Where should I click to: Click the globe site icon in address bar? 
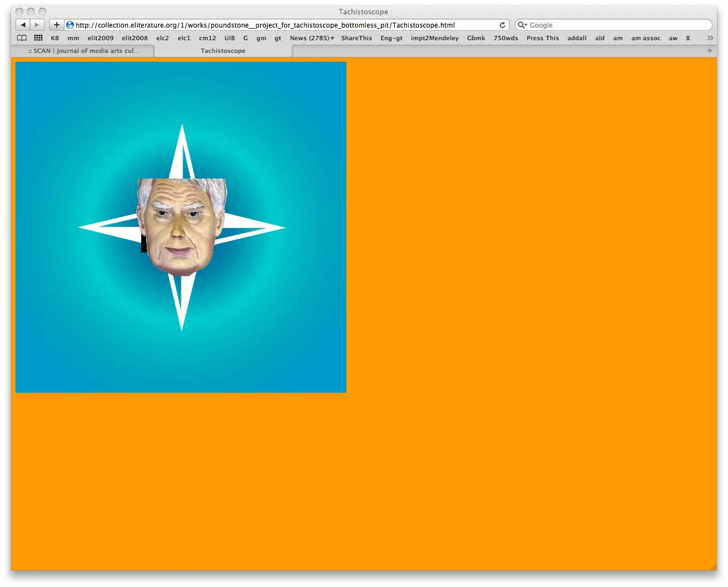[x=70, y=25]
